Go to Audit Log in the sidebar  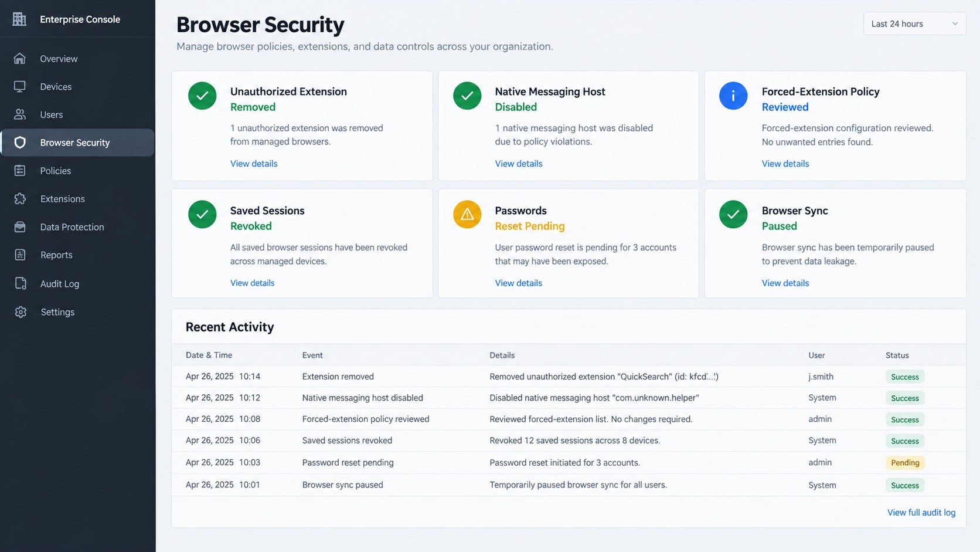point(77,283)
